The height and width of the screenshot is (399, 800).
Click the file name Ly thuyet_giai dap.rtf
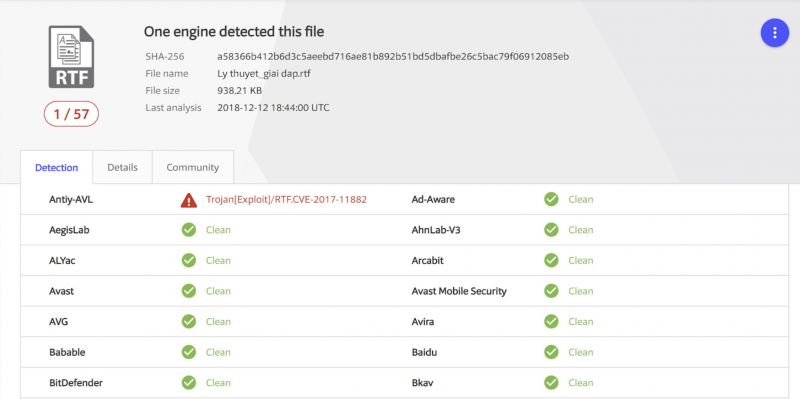click(x=264, y=74)
